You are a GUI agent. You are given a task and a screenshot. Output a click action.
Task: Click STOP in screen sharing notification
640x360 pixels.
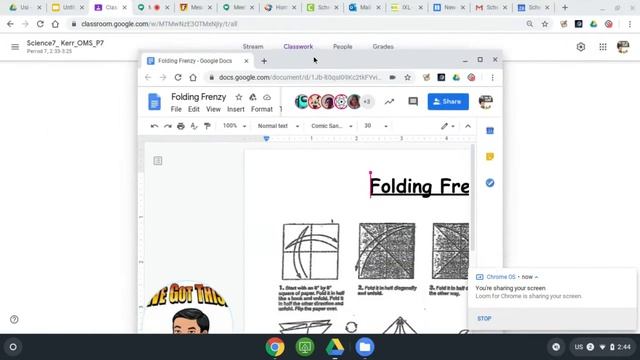pyautogui.click(x=484, y=318)
